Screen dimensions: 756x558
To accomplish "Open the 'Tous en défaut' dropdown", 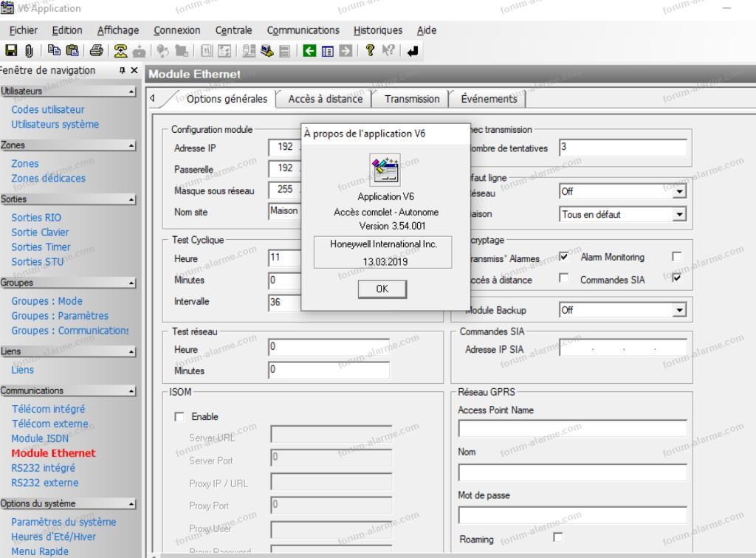I will click(679, 215).
